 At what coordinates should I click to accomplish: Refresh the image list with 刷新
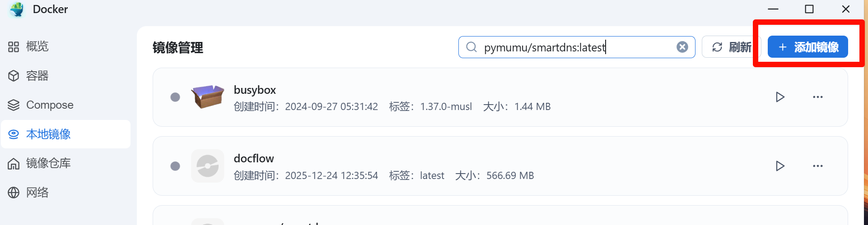[731, 47]
